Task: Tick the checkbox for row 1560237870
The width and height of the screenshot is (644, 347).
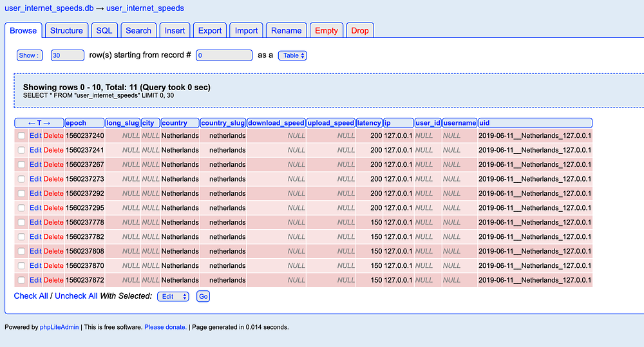Action: 21,266
